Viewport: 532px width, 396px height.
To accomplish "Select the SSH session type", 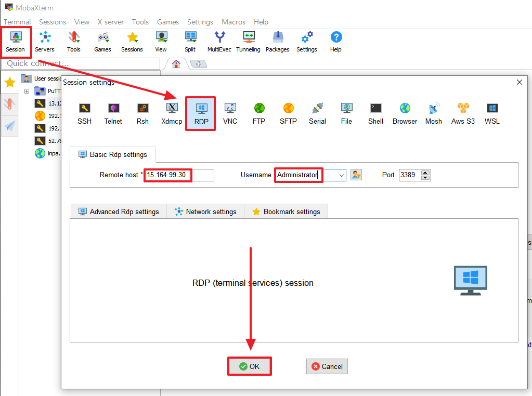I will coord(84,114).
